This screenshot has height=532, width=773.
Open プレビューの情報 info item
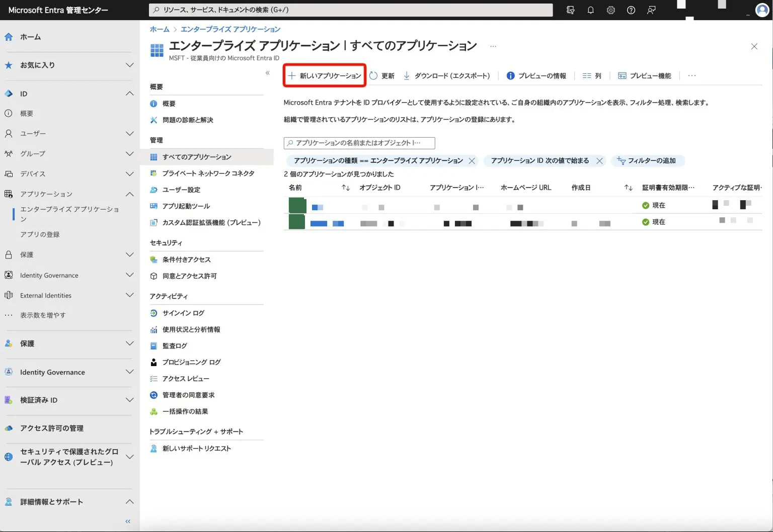[536, 76]
